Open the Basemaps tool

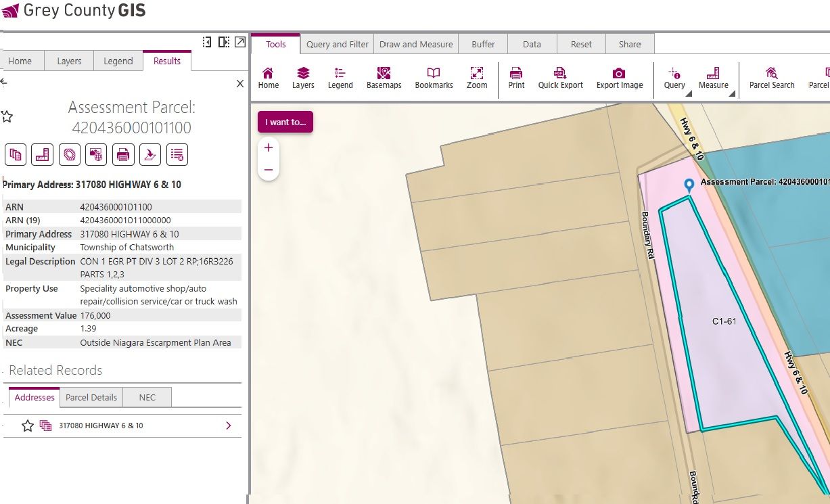[x=384, y=78]
